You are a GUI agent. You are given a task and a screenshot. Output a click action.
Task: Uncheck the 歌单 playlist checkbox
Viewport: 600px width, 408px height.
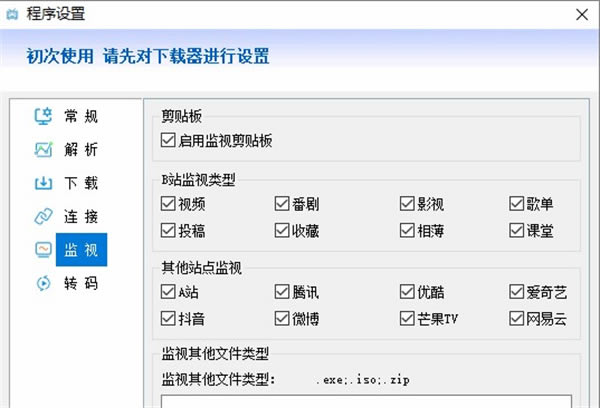pyautogui.click(x=516, y=204)
